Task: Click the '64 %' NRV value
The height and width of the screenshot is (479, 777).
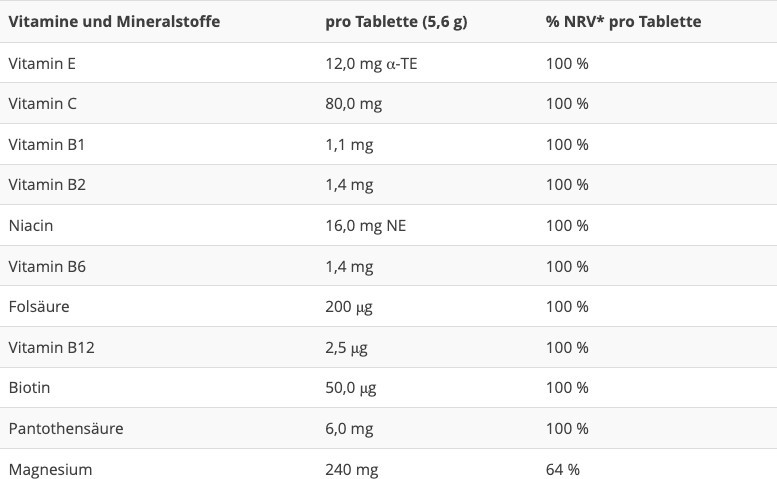Action: 562,468
